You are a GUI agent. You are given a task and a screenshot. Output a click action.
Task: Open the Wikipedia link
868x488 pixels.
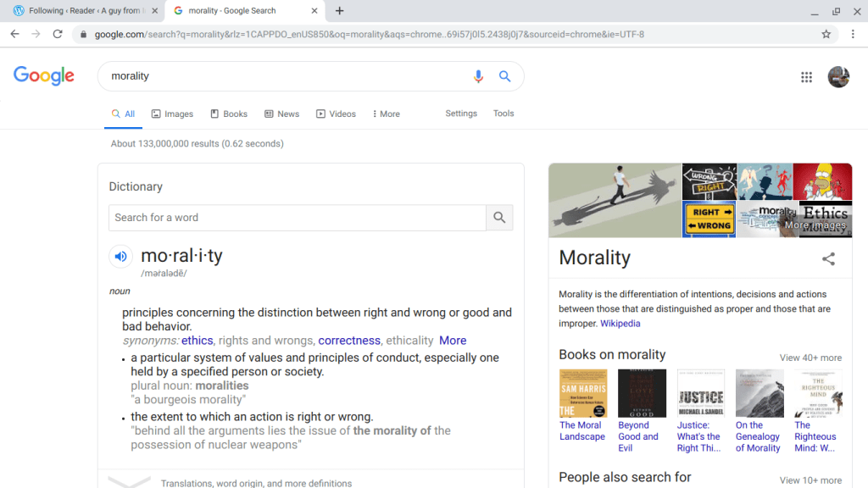point(620,324)
